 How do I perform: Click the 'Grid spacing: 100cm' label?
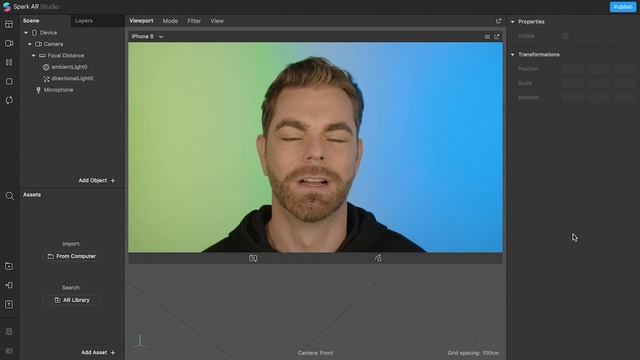tap(473, 353)
